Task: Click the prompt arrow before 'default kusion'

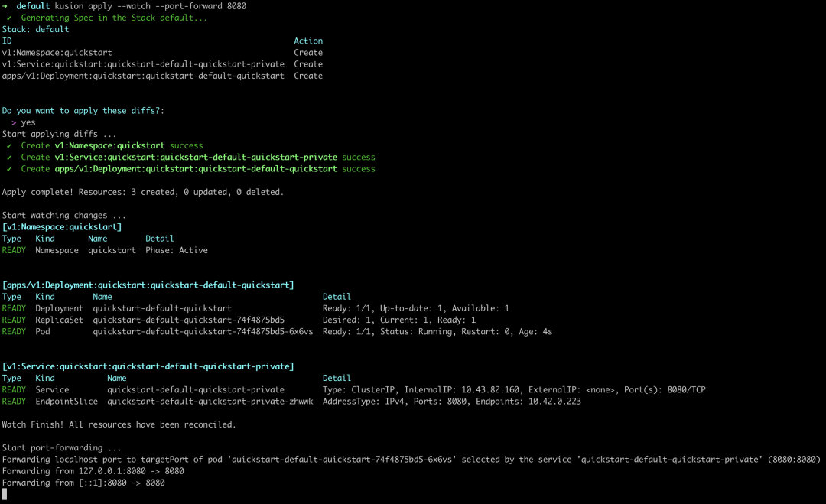Action: pos(5,6)
